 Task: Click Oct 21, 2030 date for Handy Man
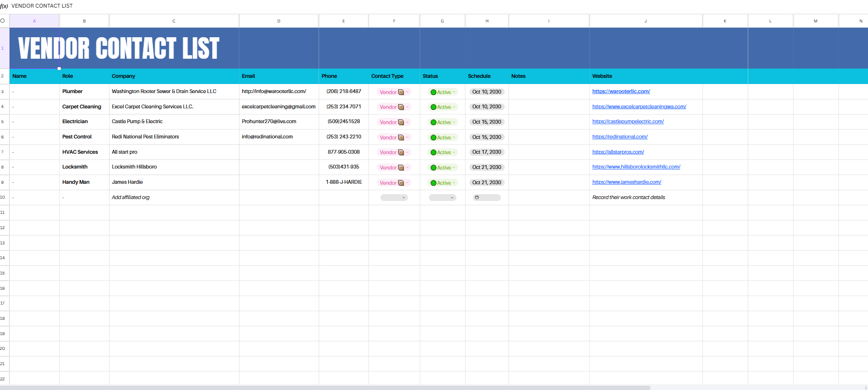pos(486,182)
